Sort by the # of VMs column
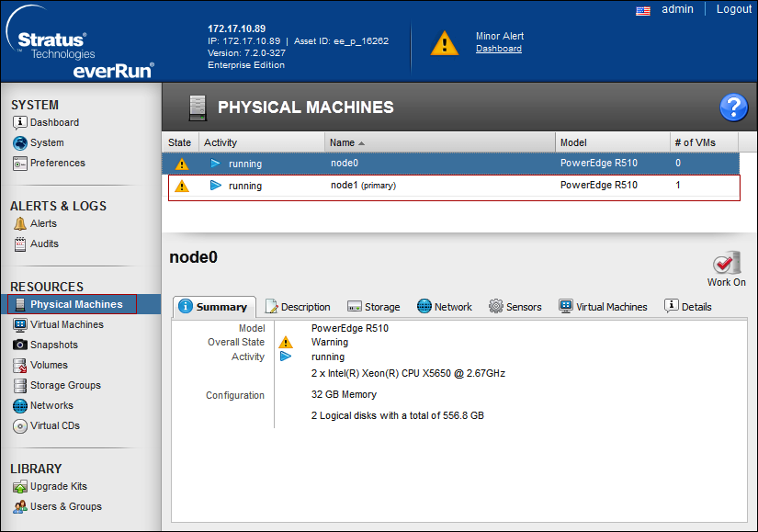Image resolution: width=758 pixels, height=532 pixels. [x=694, y=142]
